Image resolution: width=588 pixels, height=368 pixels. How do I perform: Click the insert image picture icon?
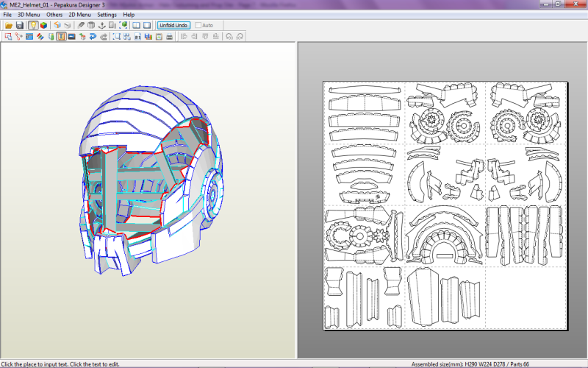tap(71, 36)
